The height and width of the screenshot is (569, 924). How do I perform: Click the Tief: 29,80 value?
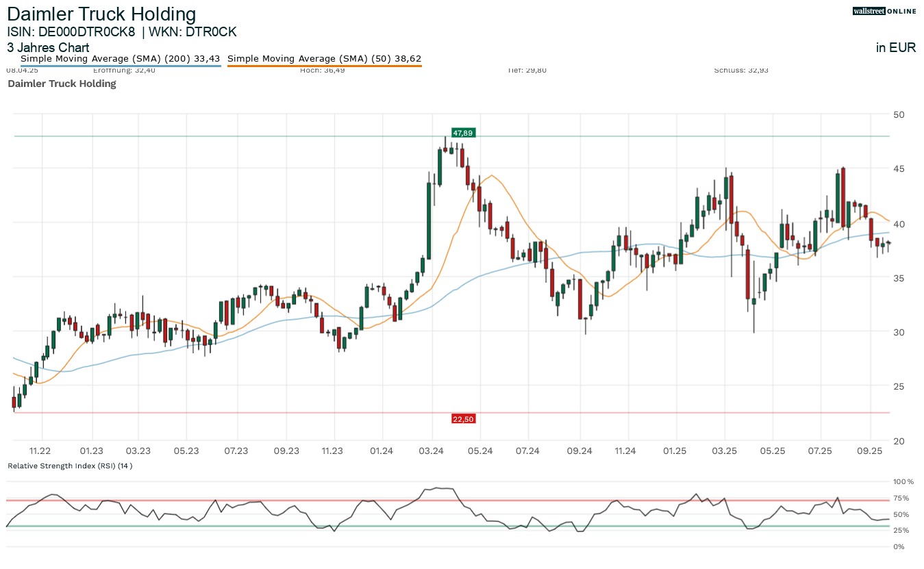(x=528, y=70)
